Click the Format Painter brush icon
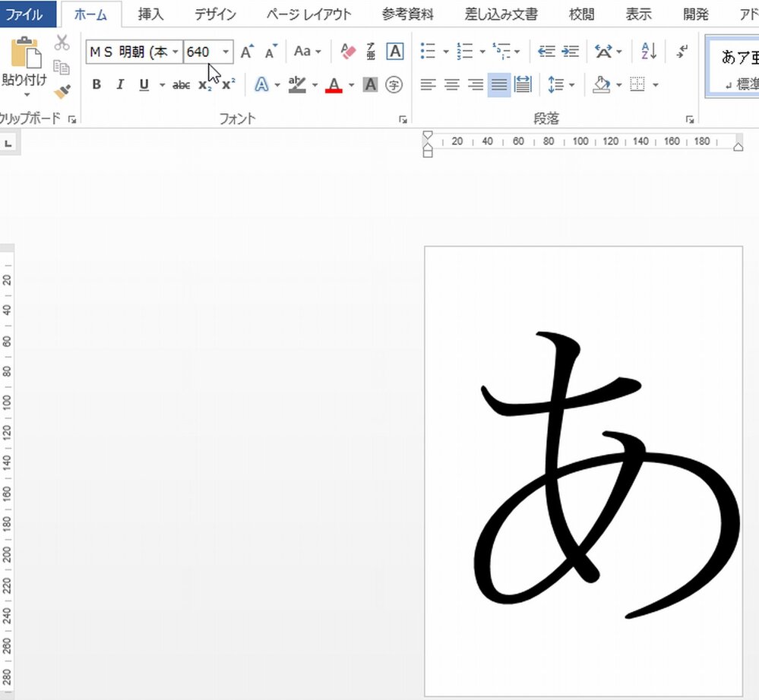The height and width of the screenshot is (700, 759). [x=62, y=92]
